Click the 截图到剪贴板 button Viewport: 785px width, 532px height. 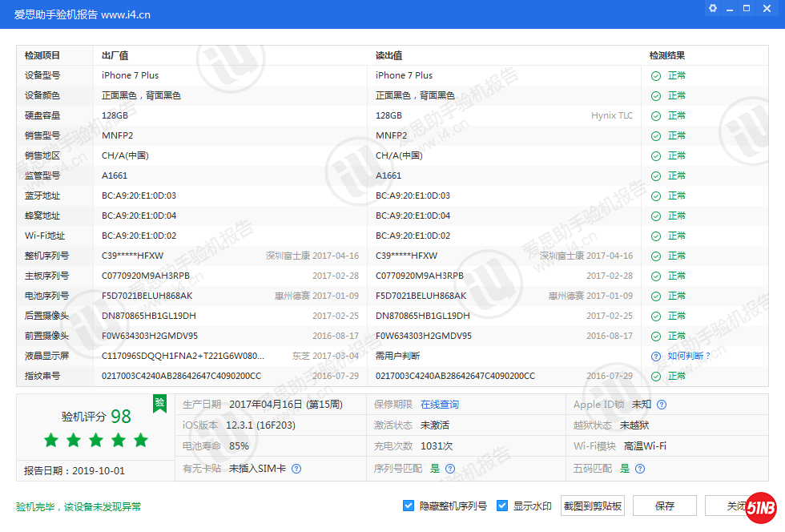[x=593, y=506]
